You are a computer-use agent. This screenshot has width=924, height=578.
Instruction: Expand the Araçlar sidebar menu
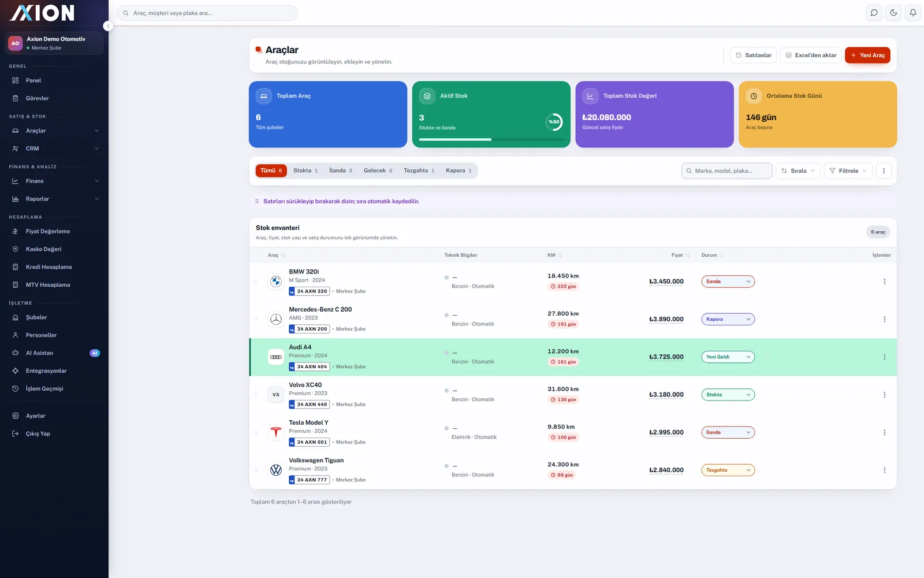click(x=54, y=131)
